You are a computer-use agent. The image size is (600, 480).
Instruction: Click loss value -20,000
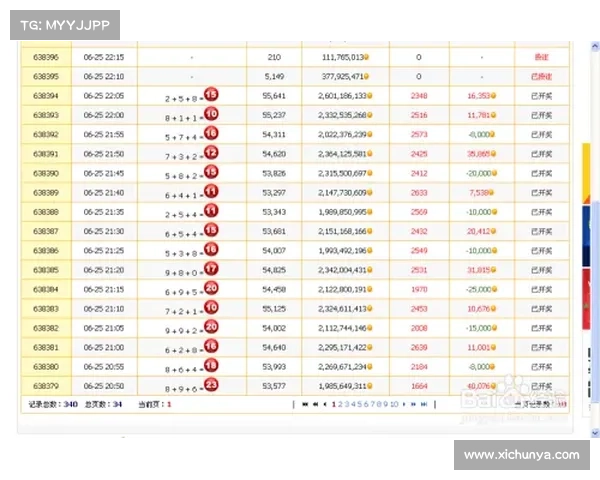tap(478, 173)
